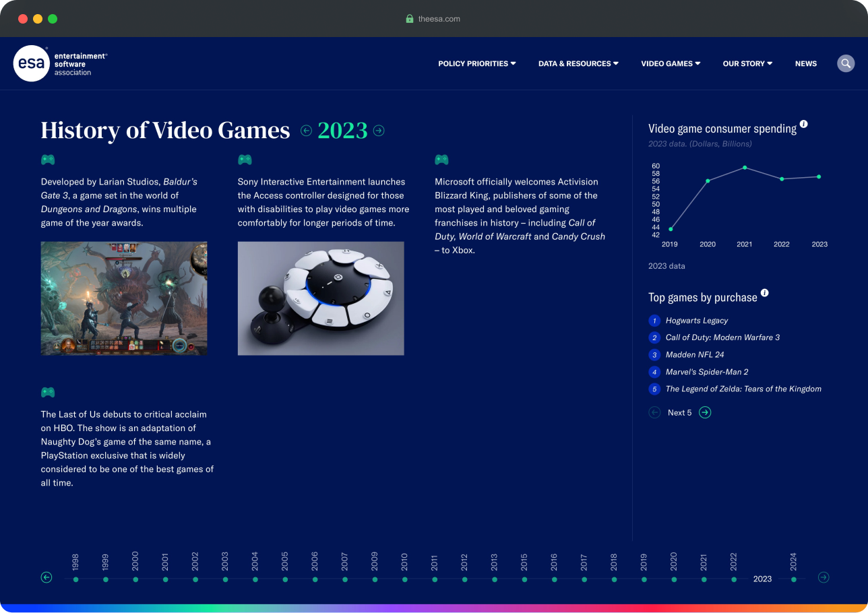Click the rank 5 badge beside Legend of Zelda
The image size is (868, 613).
pos(654,389)
